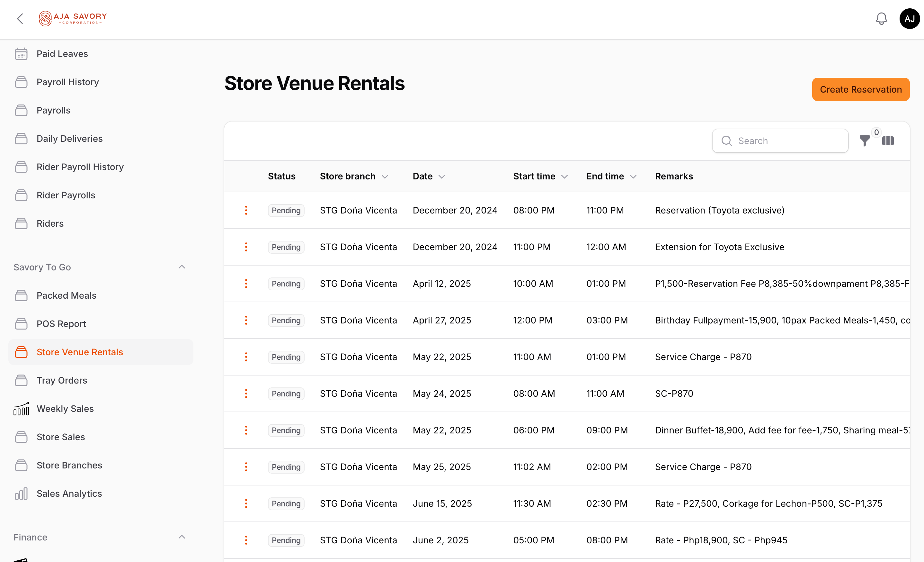This screenshot has height=562, width=924.
Task: Collapse the Savory To Go section
Action: [x=182, y=267]
